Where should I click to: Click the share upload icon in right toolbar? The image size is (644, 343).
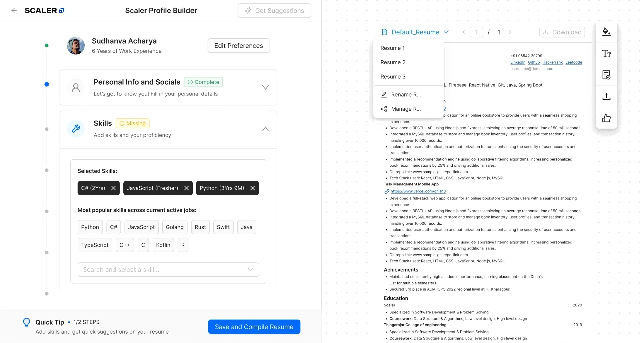click(x=606, y=96)
